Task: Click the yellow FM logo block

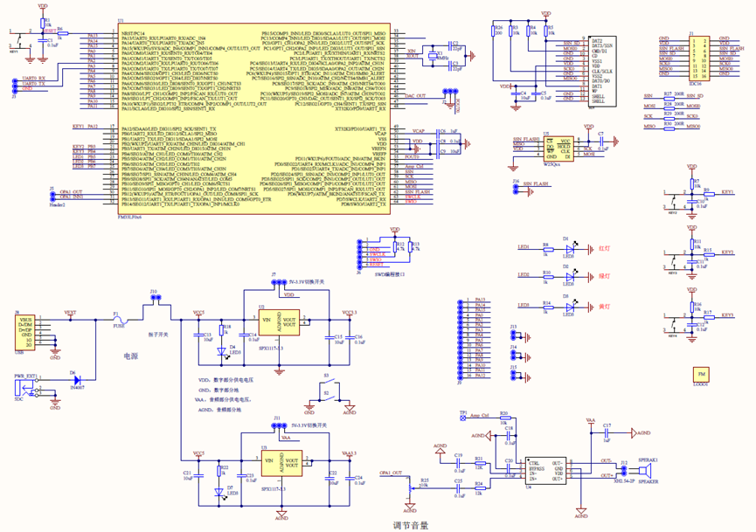Action: [702, 373]
